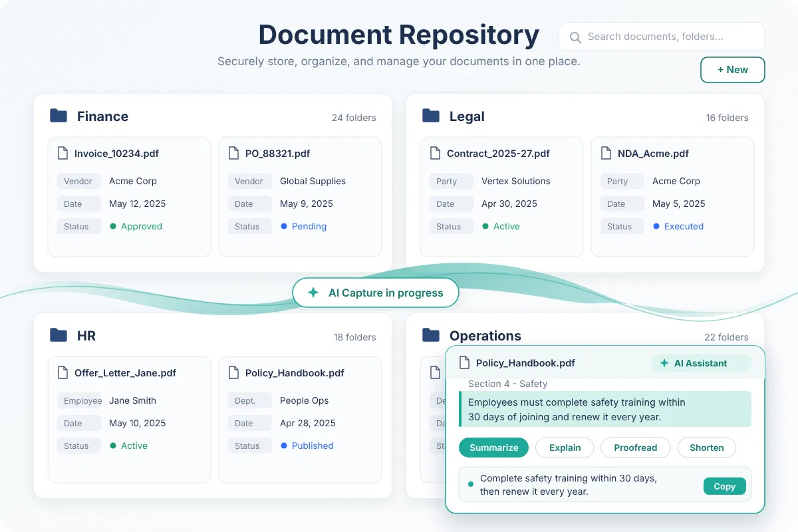Click the '24 folders' count
The width and height of the screenshot is (798, 532).
(x=354, y=118)
